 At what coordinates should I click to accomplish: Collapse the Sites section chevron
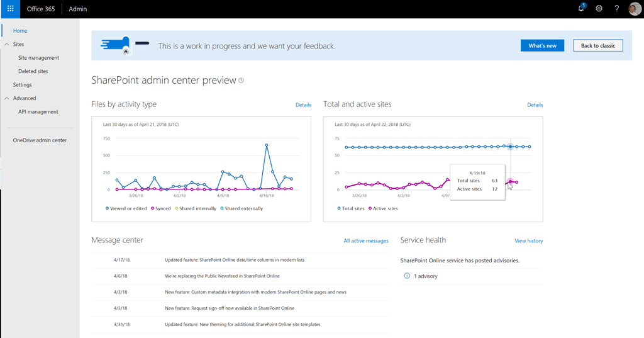tap(6, 44)
